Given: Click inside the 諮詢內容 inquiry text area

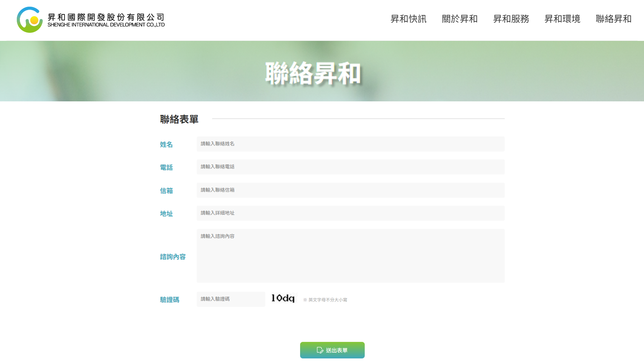Looking at the screenshot, I should pos(350,256).
